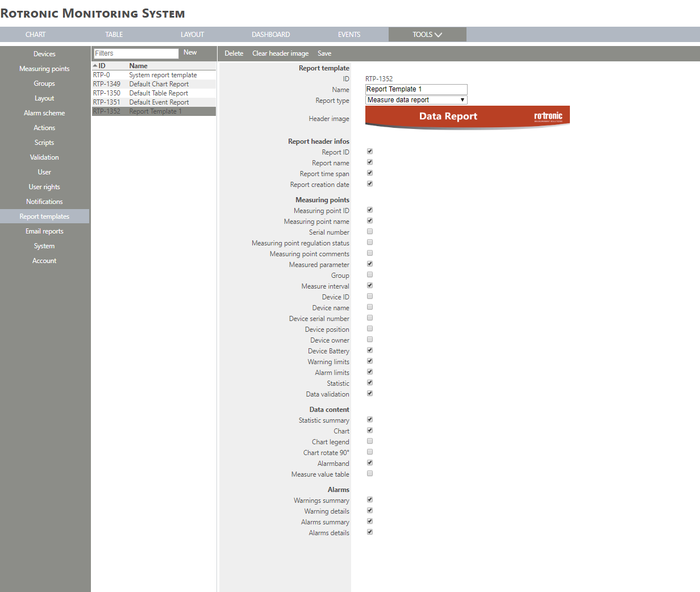Select Report templates in the sidebar
The image size is (700, 592).
click(x=44, y=216)
